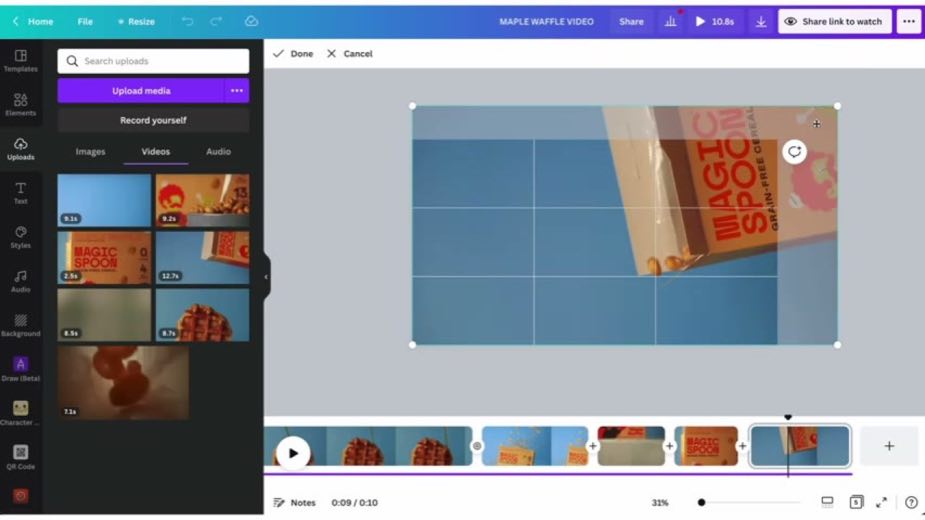Switch to the Images tab
This screenshot has width=925, height=520.
[x=90, y=152]
